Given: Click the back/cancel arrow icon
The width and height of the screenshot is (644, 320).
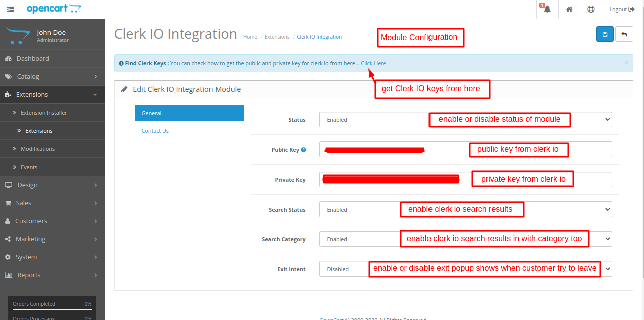Looking at the screenshot, I should pos(624,34).
